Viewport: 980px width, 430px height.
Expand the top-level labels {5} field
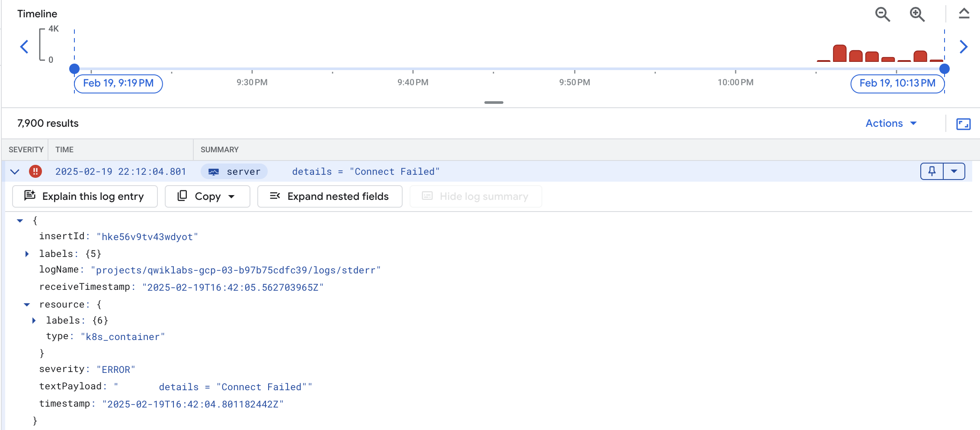tap(27, 254)
